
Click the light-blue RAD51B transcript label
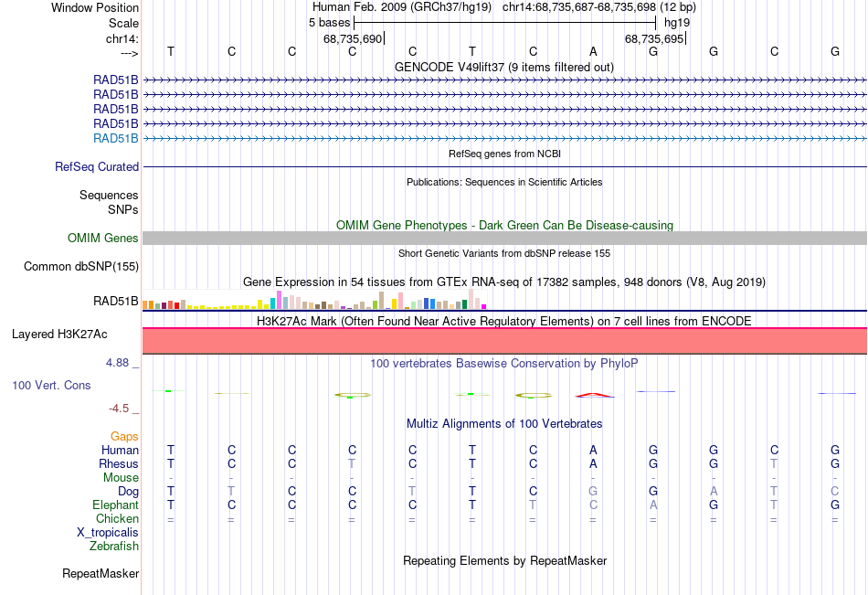116,139
